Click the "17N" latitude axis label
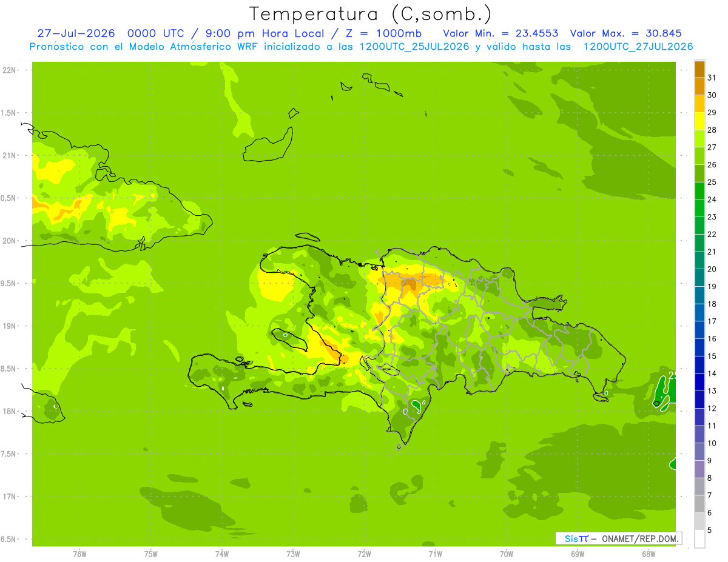 [10, 497]
